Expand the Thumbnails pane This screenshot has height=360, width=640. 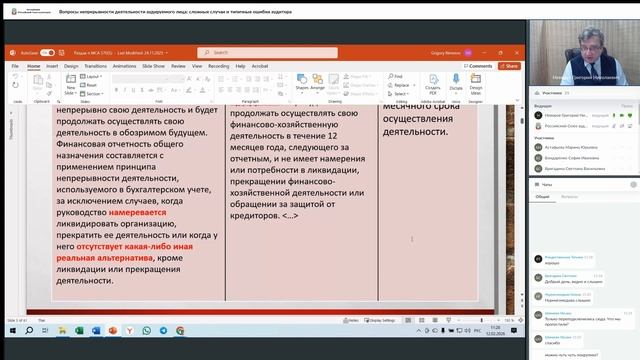pos(11,113)
